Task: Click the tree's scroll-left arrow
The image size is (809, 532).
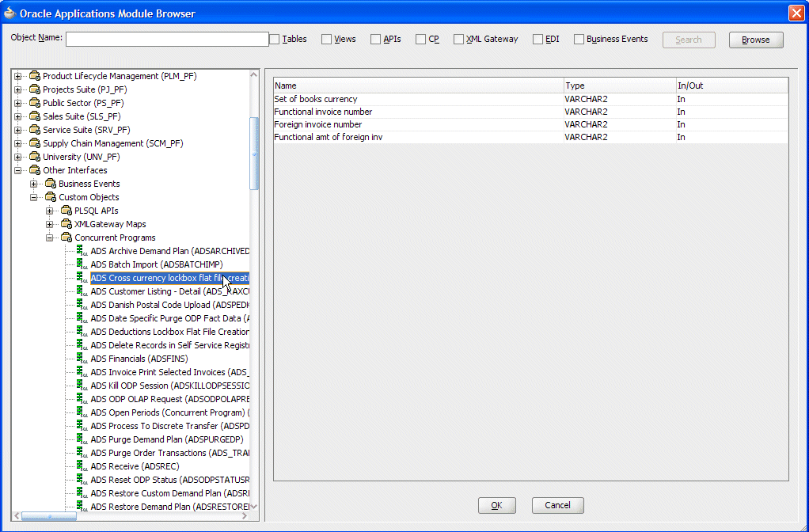Action: pos(17,515)
